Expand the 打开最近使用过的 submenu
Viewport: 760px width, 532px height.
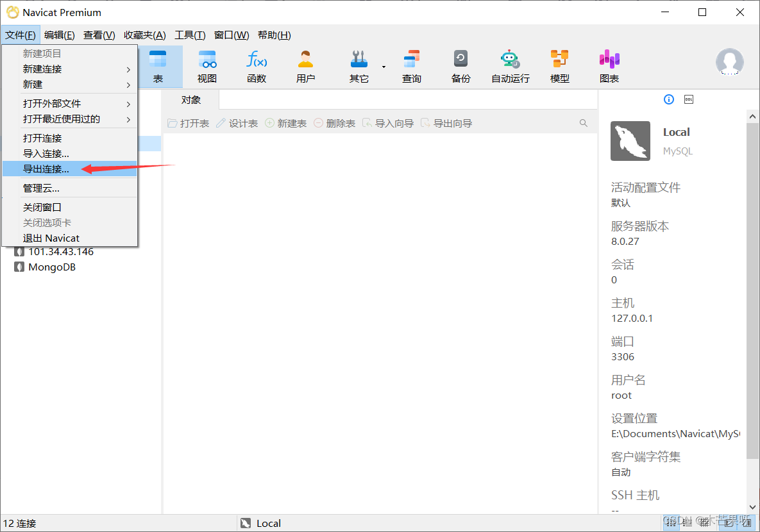pos(70,119)
